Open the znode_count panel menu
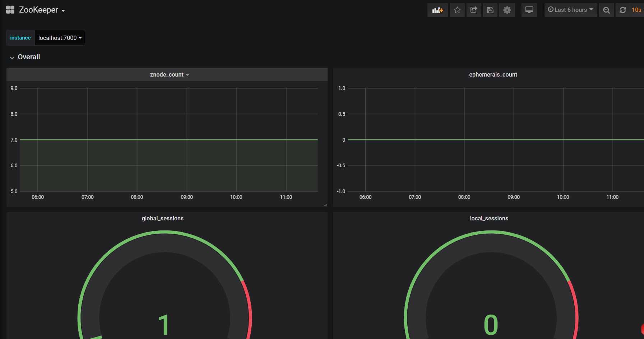The image size is (644, 339). click(170, 75)
